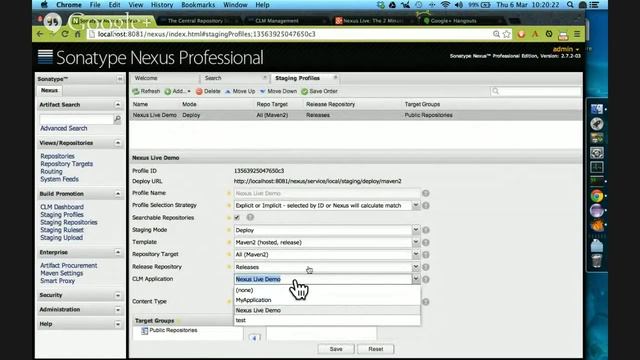The width and height of the screenshot is (640, 360).
Task: Click the artifact search magnifier icon
Action: 117,119
